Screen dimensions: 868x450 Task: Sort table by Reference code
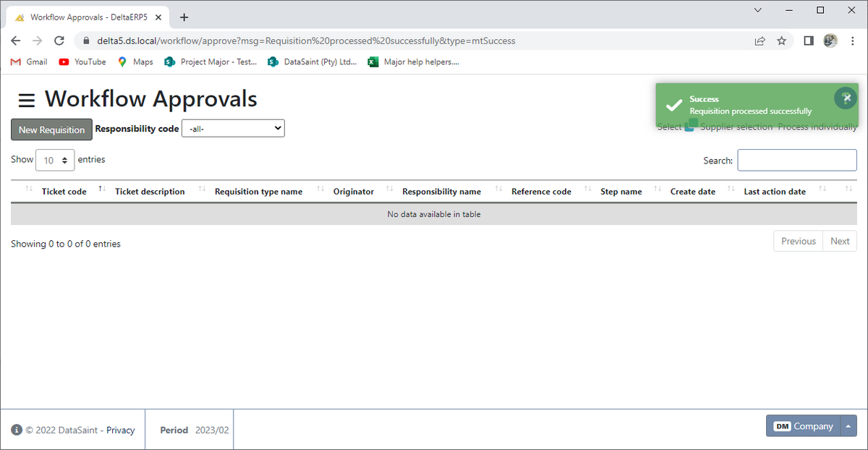point(541,192)
